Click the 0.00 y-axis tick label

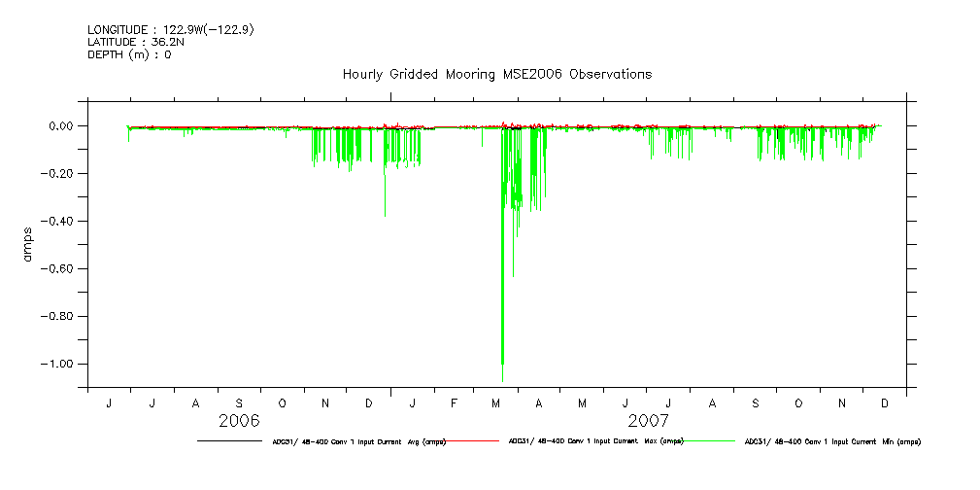click(x=60, y=126)
